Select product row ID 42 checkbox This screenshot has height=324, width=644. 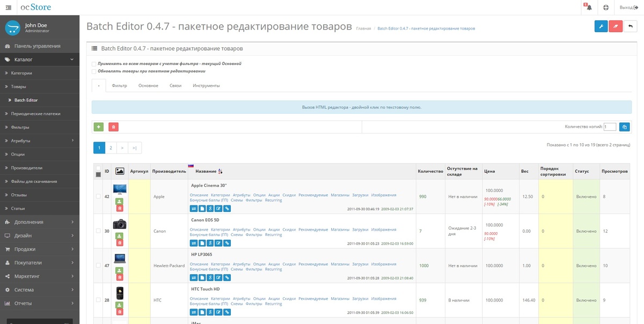point(98,196)
